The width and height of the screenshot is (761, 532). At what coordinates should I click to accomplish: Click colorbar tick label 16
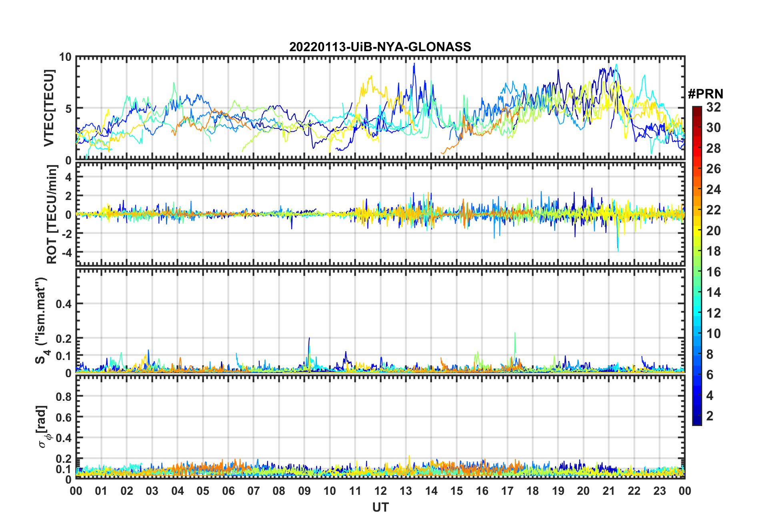pos(713,272)
